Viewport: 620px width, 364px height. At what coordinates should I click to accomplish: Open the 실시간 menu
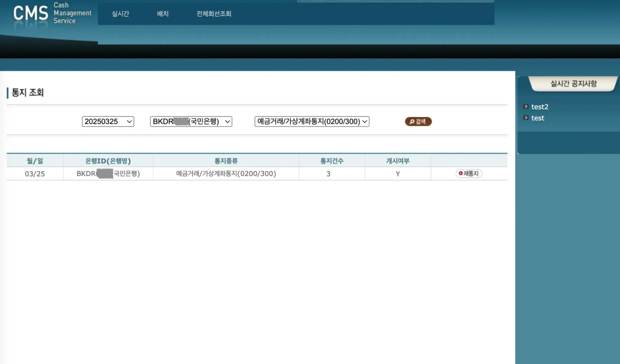(x=120, y=14)
